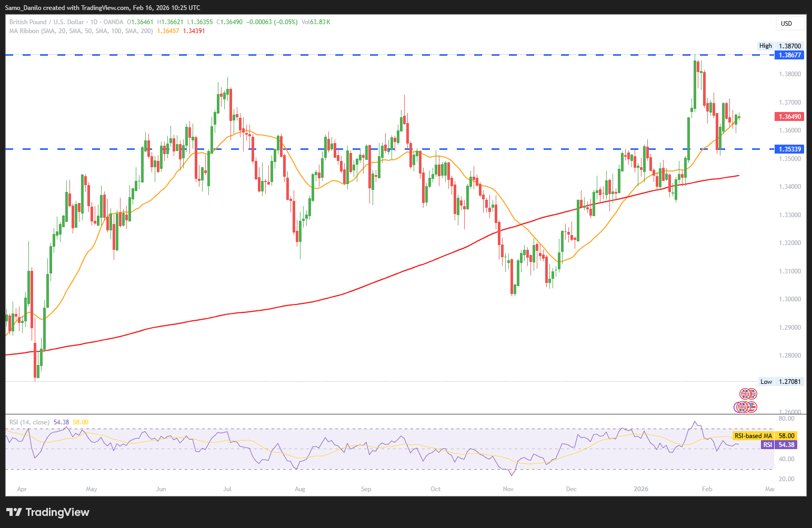Click the blue 1.38677 price line label

click(x=789, y=55)
